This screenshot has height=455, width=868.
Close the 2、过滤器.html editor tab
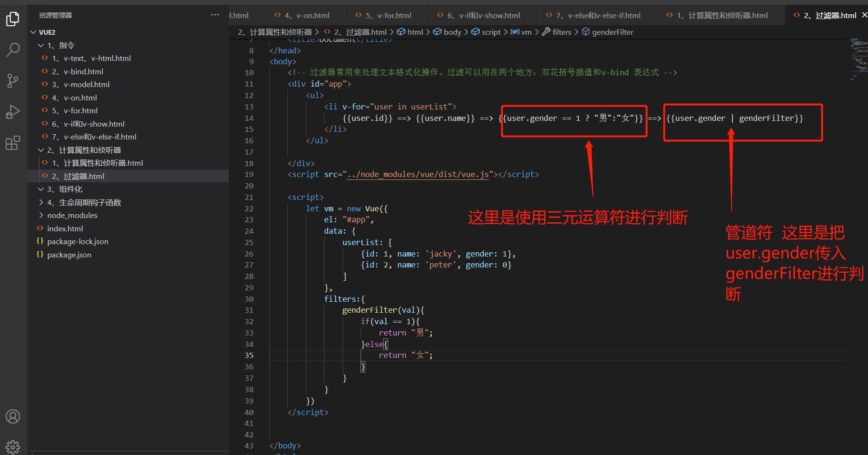864,15
